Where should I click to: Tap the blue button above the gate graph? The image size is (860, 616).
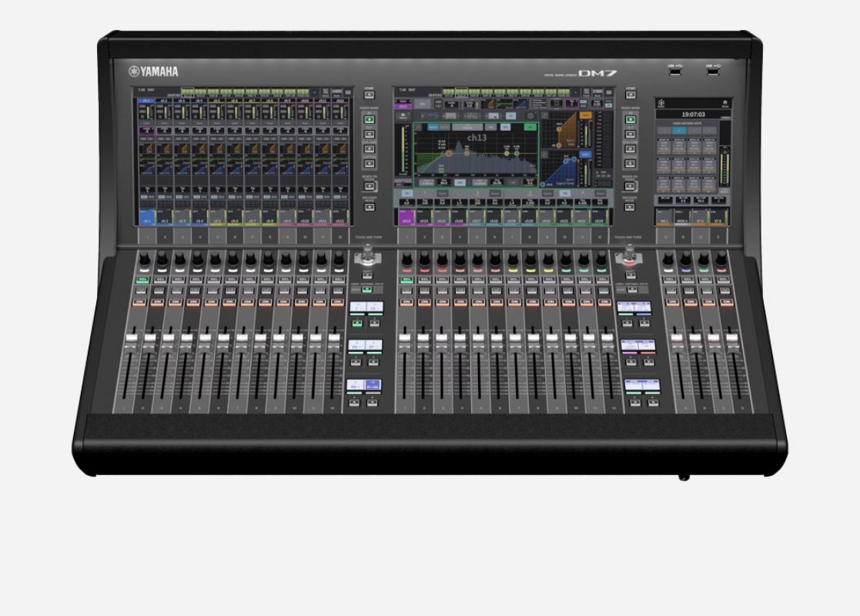pos(585,155)
